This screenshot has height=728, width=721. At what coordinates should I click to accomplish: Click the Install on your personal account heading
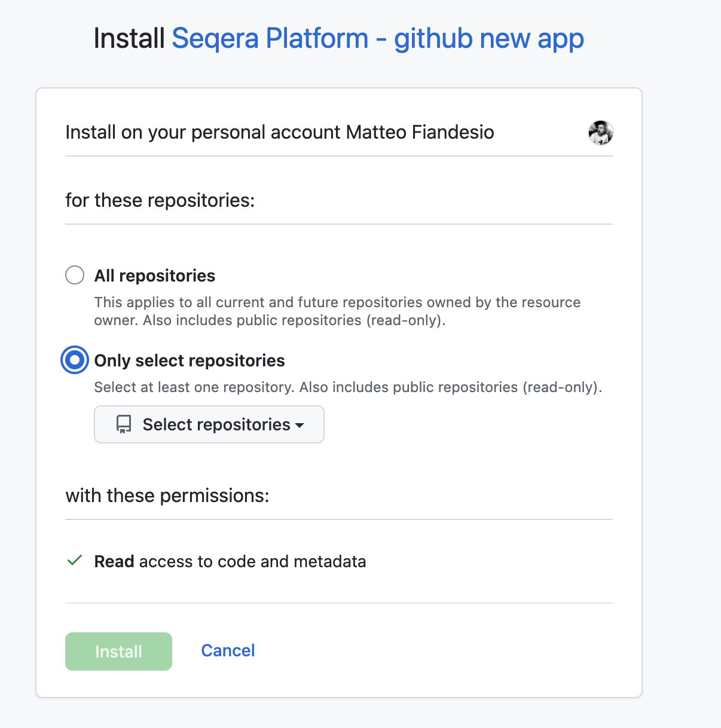click(x=279, y=132)
